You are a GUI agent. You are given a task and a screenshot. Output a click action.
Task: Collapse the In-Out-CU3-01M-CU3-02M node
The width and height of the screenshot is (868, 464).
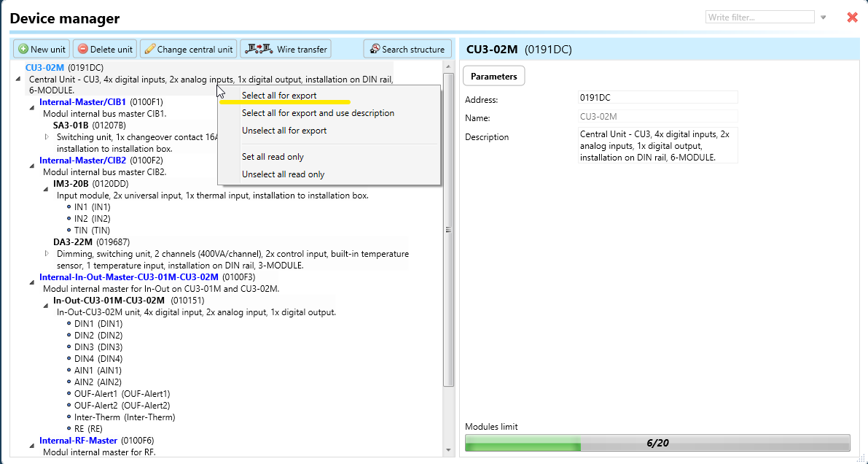point(45,306)
